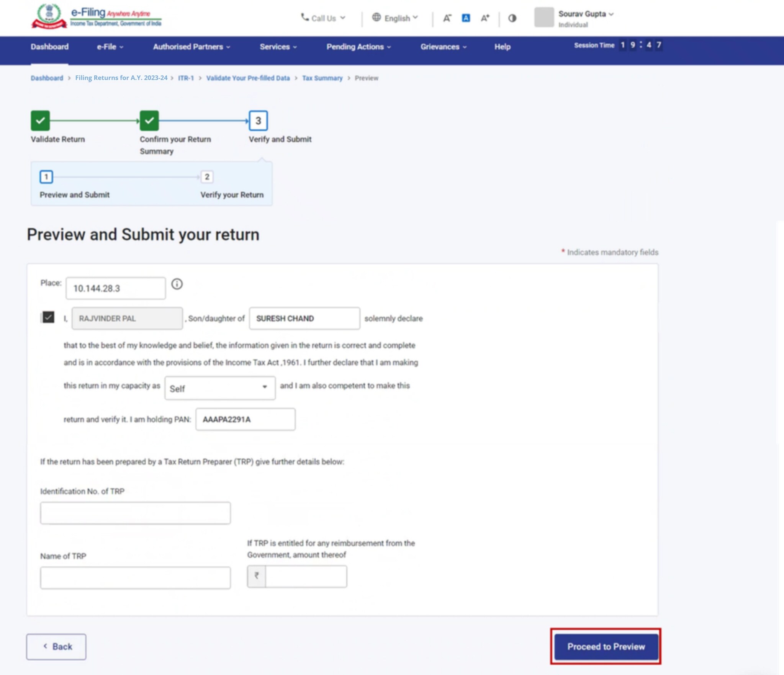The image size is (784, 675).
Task: Toggle high contrast mode icon
Action: click(x=512, y=18)
